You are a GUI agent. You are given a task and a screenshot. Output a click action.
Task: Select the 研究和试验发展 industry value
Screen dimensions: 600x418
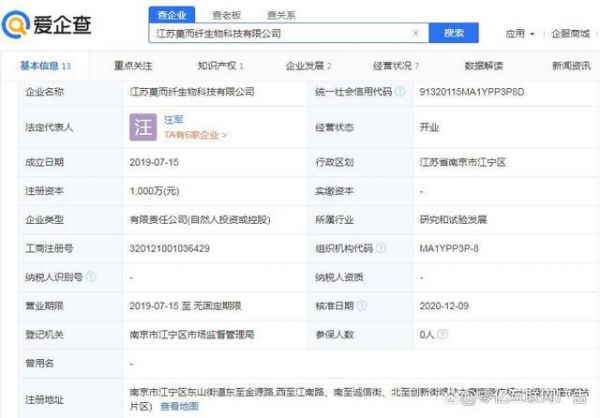click(x=453, y=220)
